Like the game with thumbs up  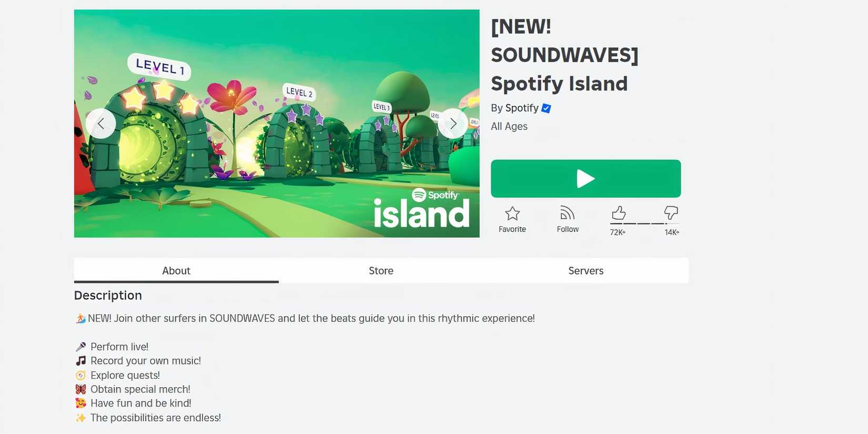619,213
